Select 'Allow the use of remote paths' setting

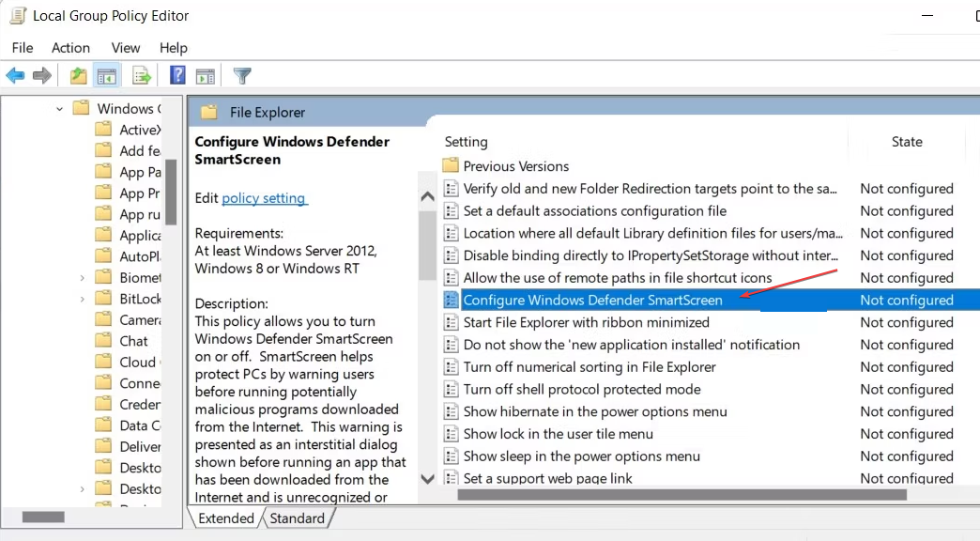pyautogui.click(x=618, y=278)
